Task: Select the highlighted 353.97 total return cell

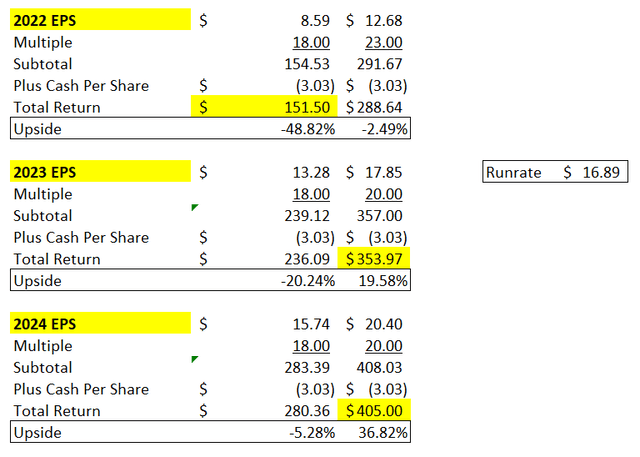Action: [x=377, y=259]
